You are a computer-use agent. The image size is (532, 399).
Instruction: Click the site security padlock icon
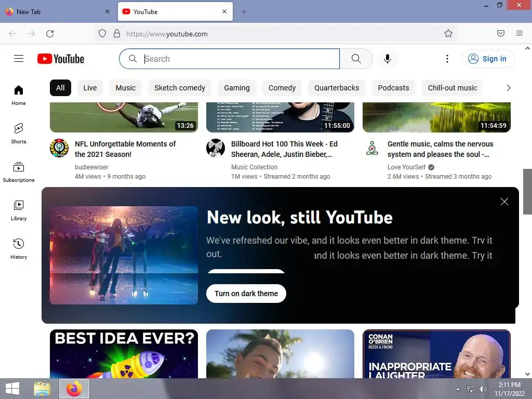click(x=117, y=33)
